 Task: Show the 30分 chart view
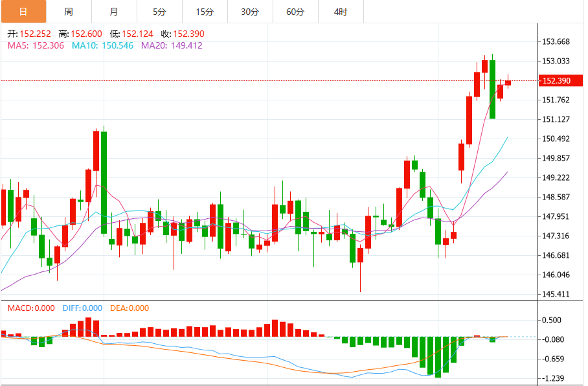click(250, 12)
